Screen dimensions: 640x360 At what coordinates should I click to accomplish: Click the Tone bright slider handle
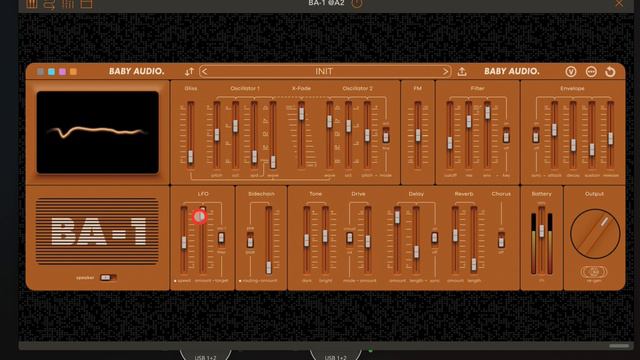click(x=325, y=236)
